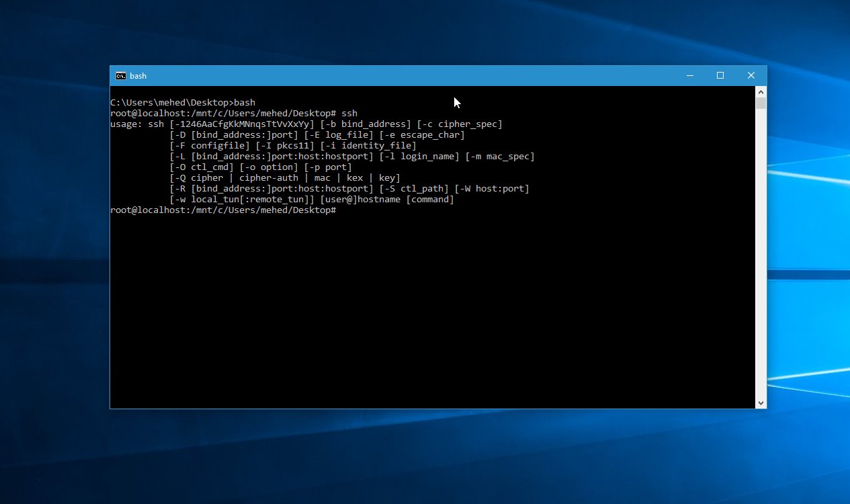This screenshot has width=850, height=504.
Task: Click the '[-i identity_file]' text
Action: [x=368, y=146]
